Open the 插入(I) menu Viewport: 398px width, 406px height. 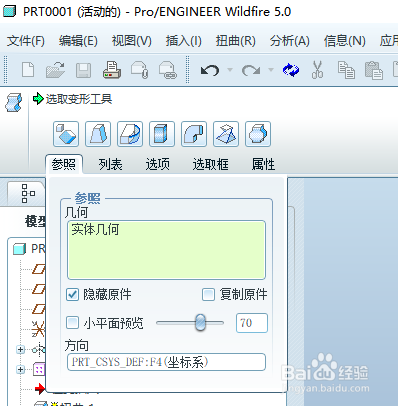click(x=184, y=41)
